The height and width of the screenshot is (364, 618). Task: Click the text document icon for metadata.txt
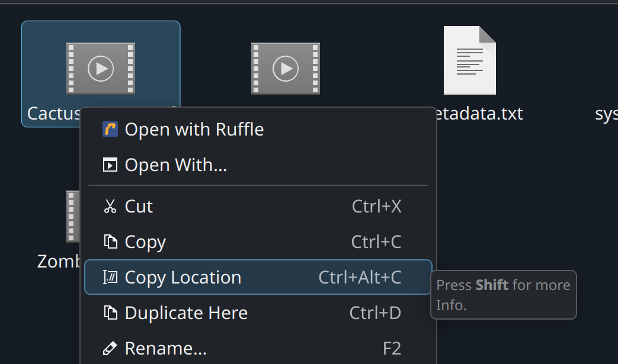pos(470,60)
